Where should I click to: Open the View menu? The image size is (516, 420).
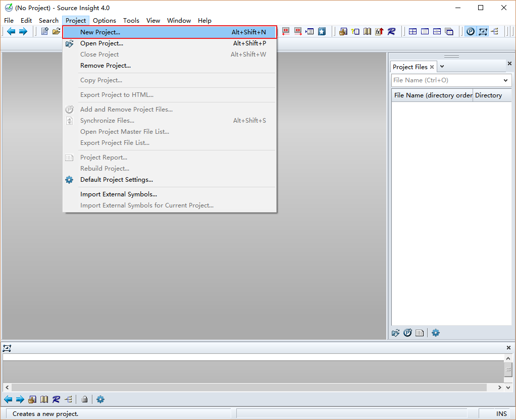153,20
